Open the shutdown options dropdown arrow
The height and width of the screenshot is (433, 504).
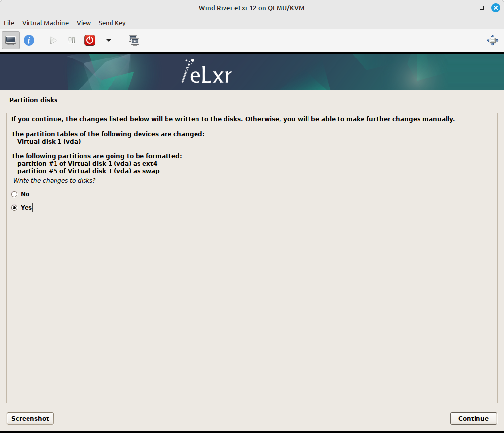click(108, 40)
